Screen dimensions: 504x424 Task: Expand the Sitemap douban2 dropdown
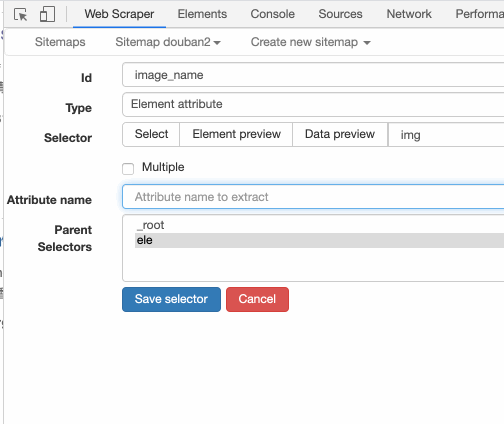point(168,42)
